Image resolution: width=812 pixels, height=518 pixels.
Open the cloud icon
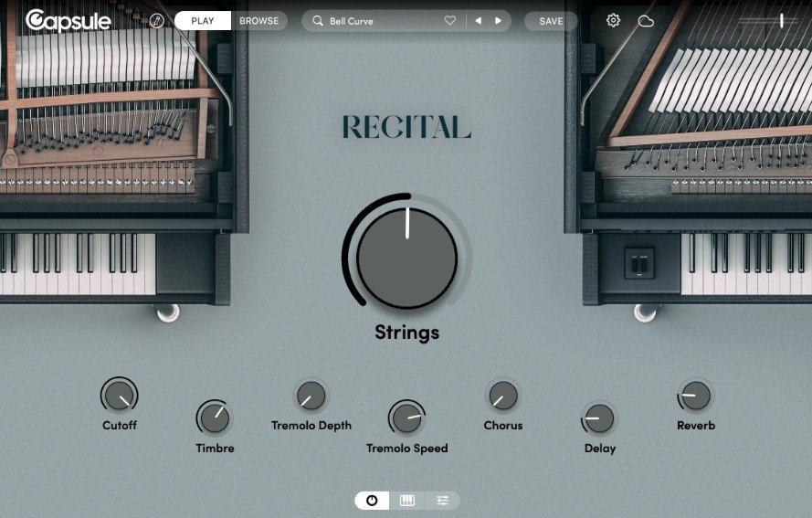point(646,21)
